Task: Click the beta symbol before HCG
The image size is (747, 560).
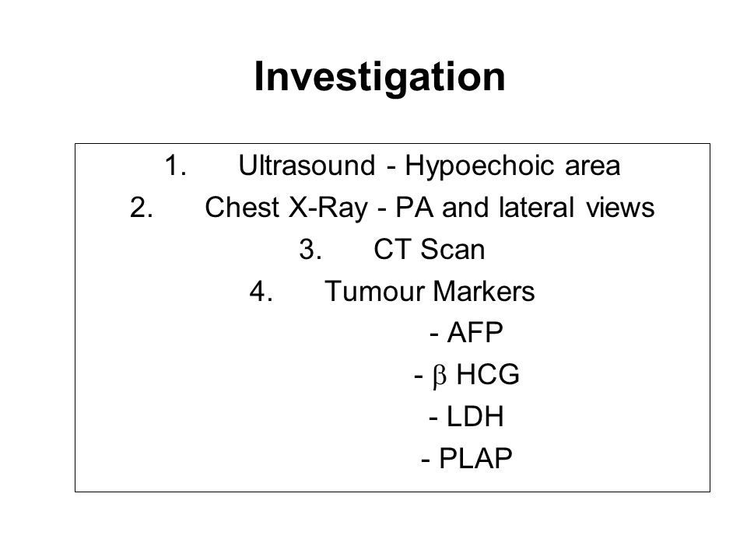Action: 440,376
